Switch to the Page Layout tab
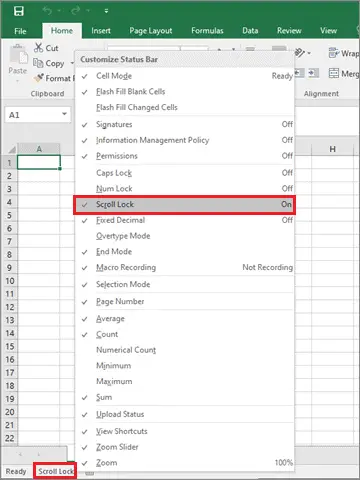360x480 pixels. [151, 31]
